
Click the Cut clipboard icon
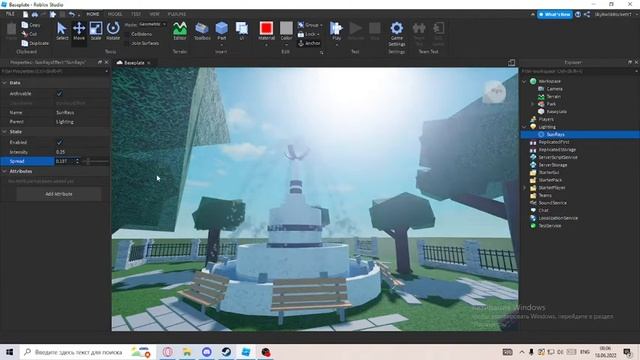click(25, 34)
